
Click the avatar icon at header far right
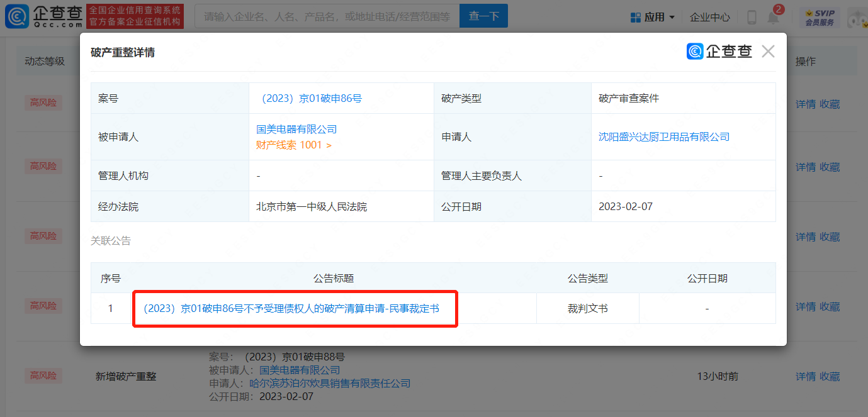[857, 18]
